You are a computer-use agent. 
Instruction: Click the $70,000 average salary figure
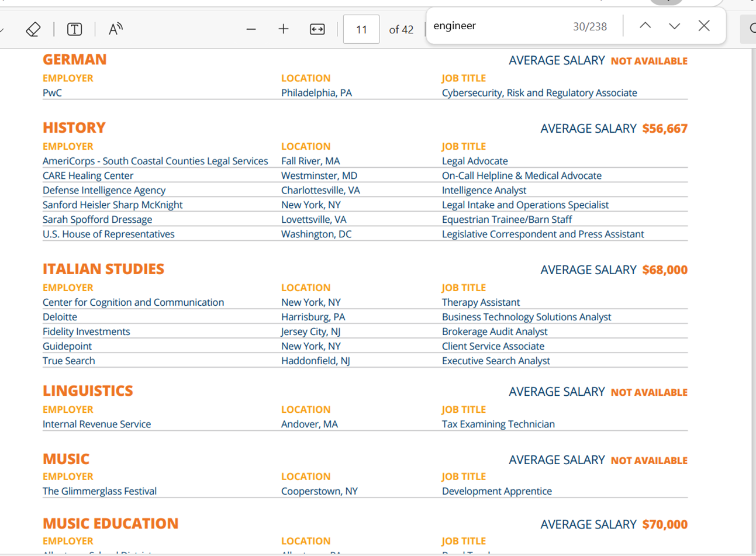click(665, 524)
